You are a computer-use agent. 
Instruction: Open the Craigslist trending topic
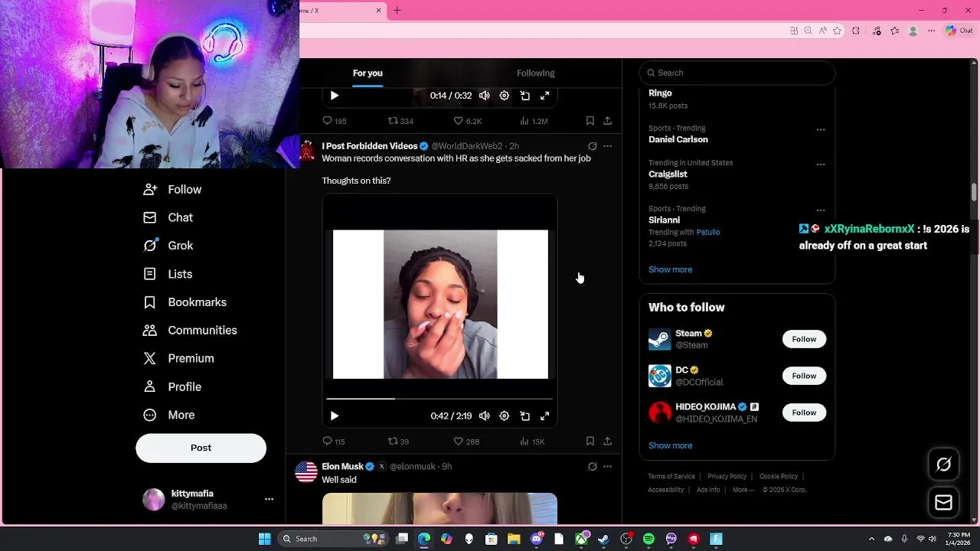[x=668, y=174]
